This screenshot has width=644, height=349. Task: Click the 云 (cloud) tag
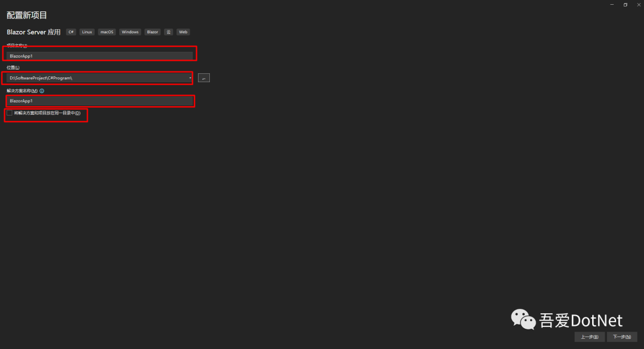pos(168,32)
